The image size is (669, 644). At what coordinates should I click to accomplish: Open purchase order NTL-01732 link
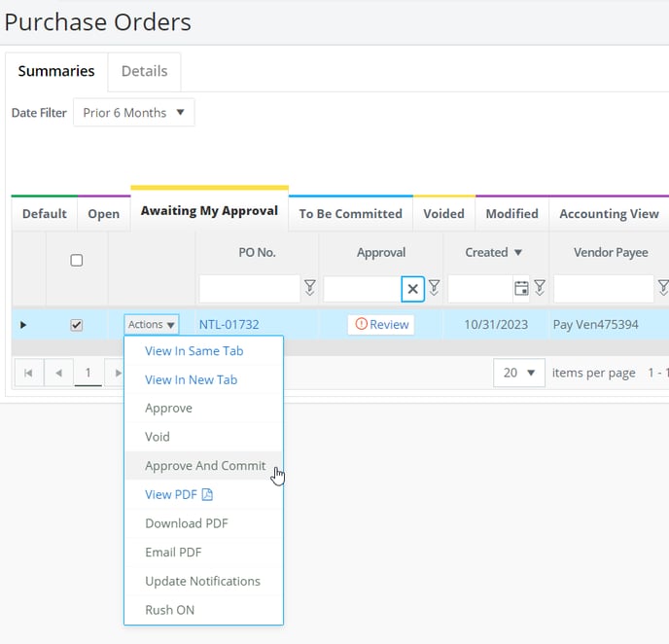[x=229, y=325]
